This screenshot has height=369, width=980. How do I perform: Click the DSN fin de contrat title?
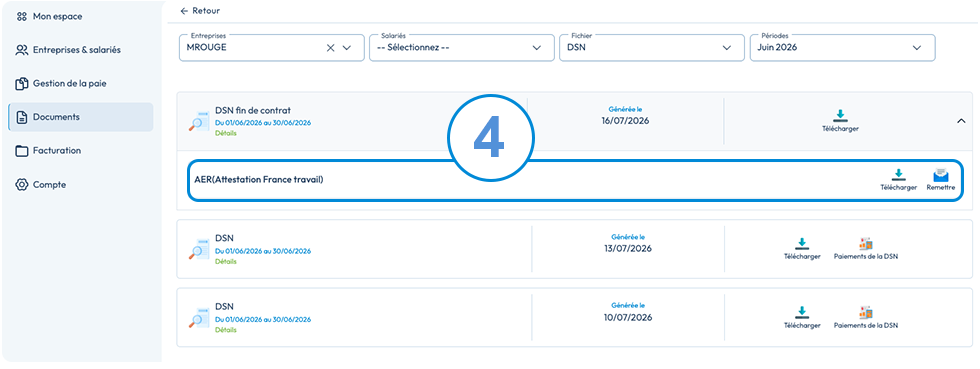(x=252, y=110)
